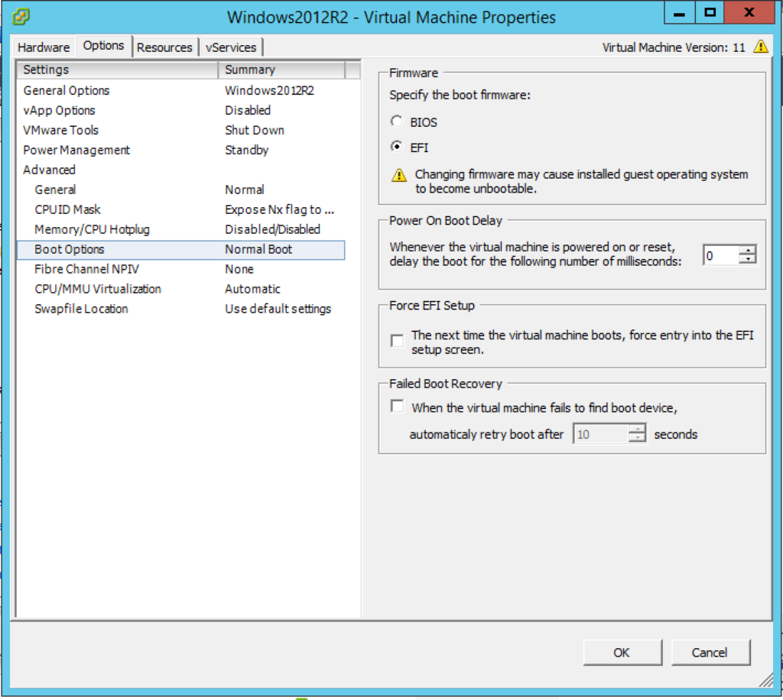The width and height of the screenshot is (783, 700).
Task: Open Fibre Channel NPIV settings
Action: tap(86, 269)
